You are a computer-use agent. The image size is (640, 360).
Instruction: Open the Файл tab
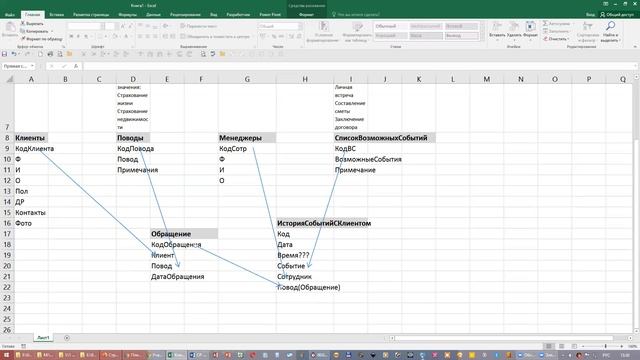10,14
